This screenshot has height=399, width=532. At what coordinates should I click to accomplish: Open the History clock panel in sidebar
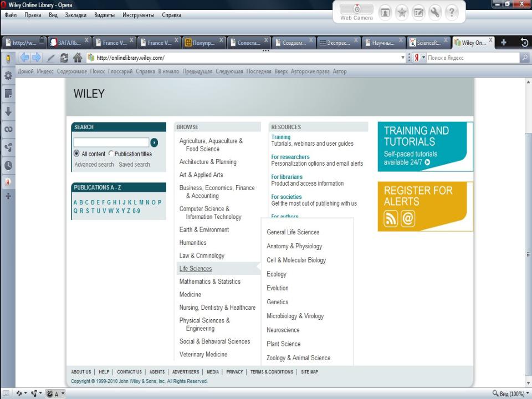(8, 165)
